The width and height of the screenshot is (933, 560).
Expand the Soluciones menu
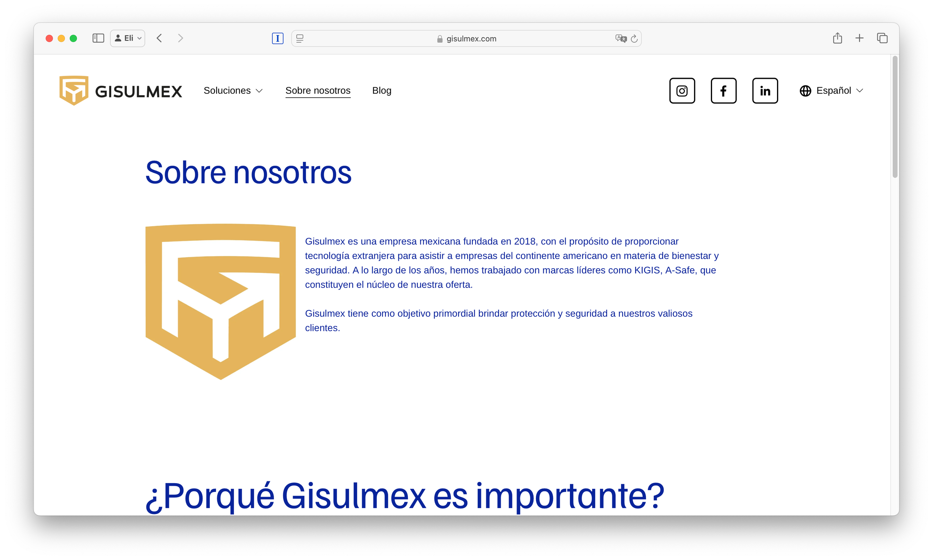[233, 91]
